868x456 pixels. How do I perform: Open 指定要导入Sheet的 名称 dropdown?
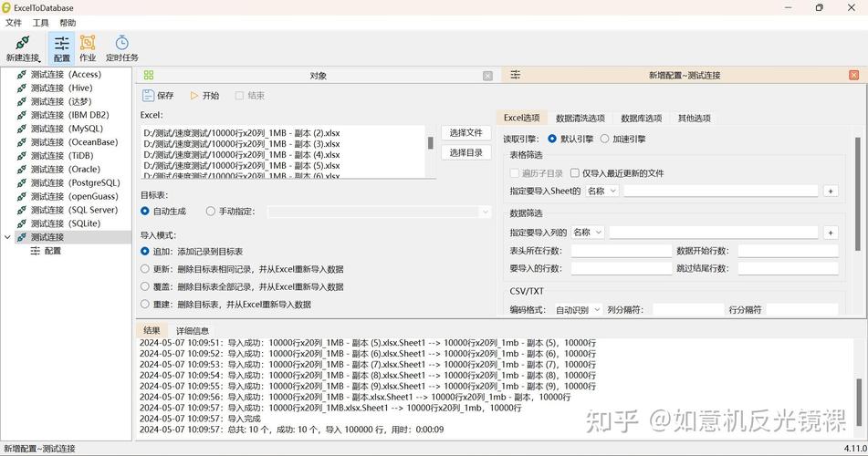(601, 191)
